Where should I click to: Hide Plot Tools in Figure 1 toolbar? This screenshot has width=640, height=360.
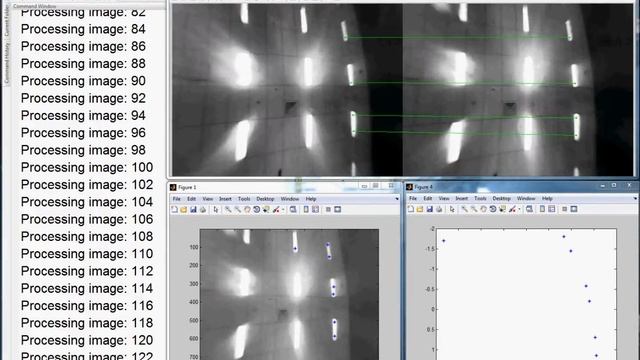tap(328, 209)
